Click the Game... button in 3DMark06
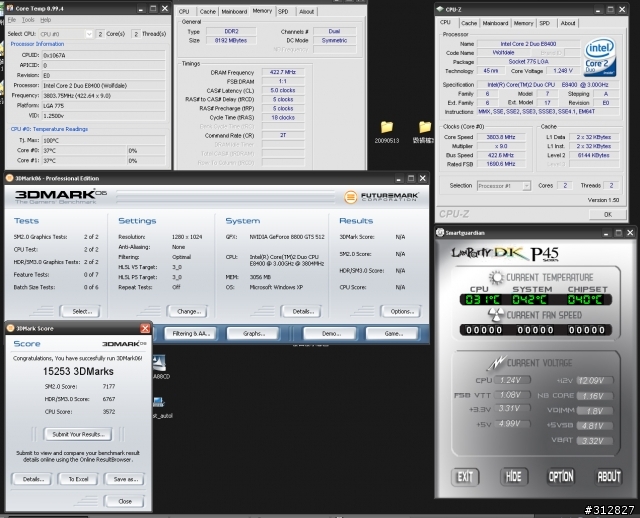The height and width of the screenshot is (518, 640). (x=393, y=333)
